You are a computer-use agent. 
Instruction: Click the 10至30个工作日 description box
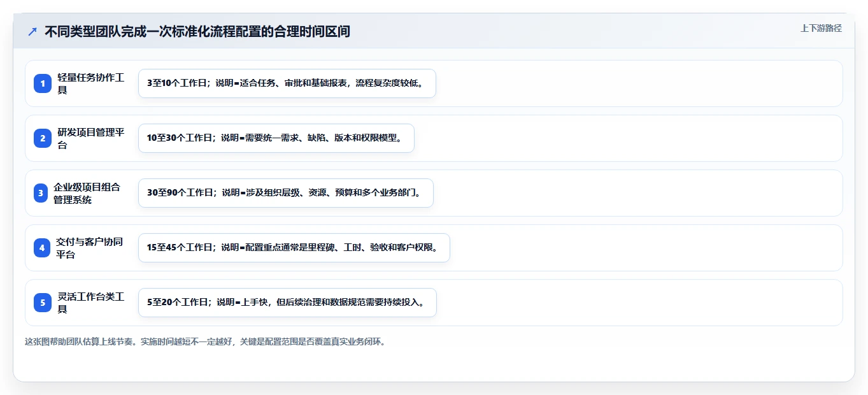tap(276, 138)
